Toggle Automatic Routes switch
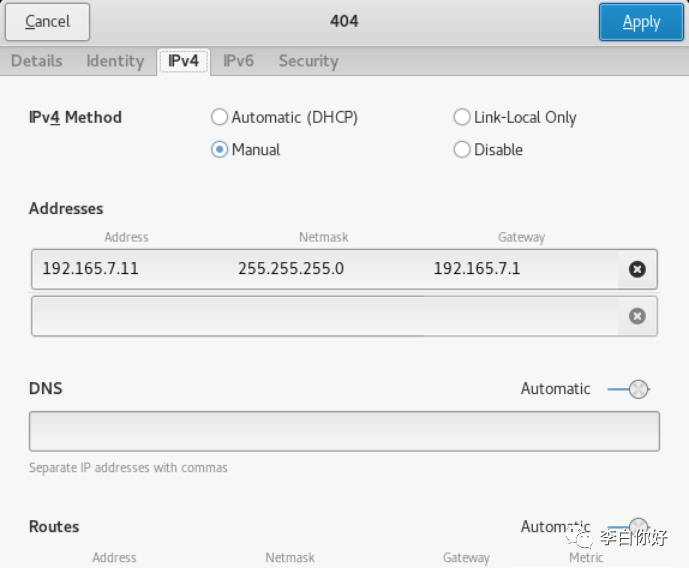The width and height of the screenshot is (689, 568). (x=629, y=525)
